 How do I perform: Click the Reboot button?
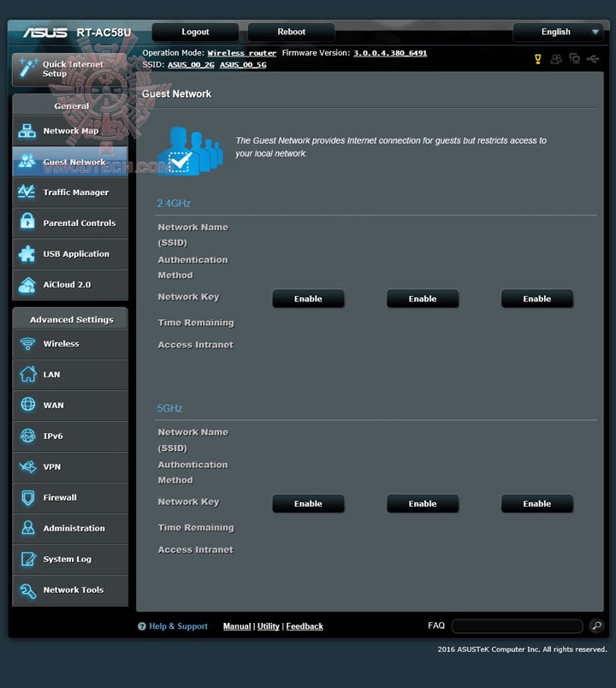click(x=292, y=32)
